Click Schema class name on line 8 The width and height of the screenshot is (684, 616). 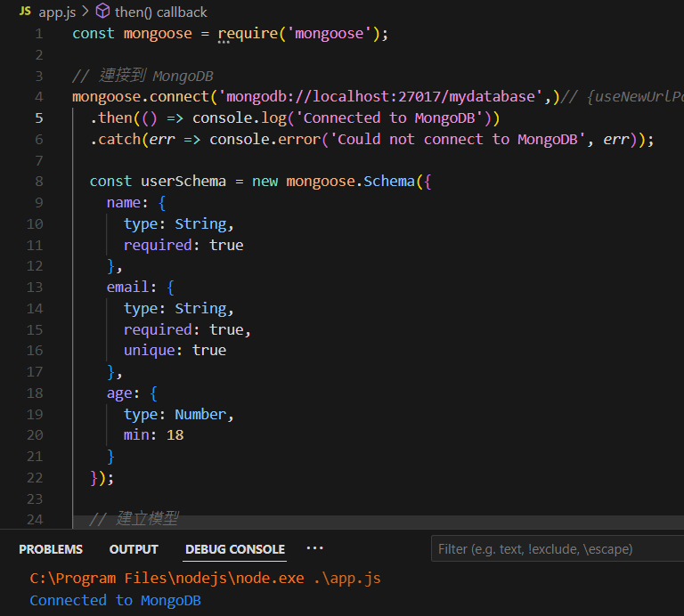pos(388,182)
